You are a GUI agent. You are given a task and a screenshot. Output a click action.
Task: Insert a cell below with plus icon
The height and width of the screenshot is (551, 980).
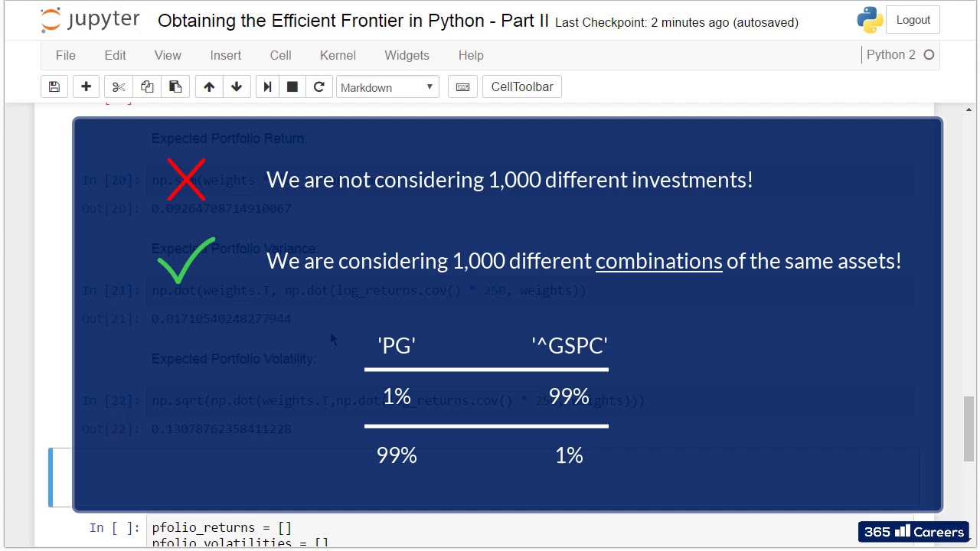tap(87, 86)
